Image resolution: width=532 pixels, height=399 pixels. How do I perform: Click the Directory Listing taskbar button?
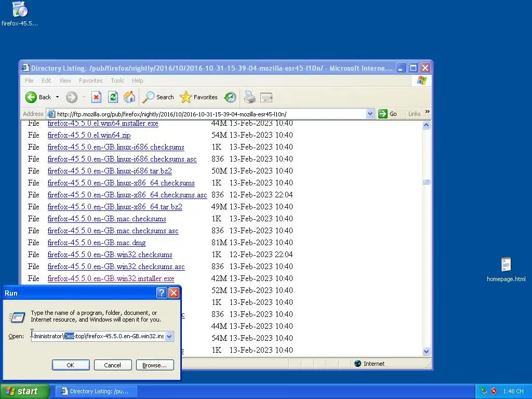(95, 391)
